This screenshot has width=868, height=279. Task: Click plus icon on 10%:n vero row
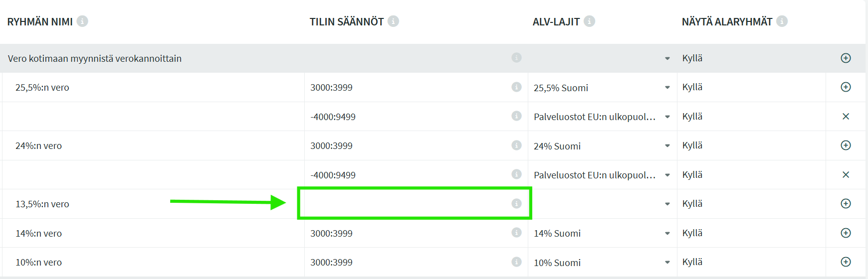(846, 262)
